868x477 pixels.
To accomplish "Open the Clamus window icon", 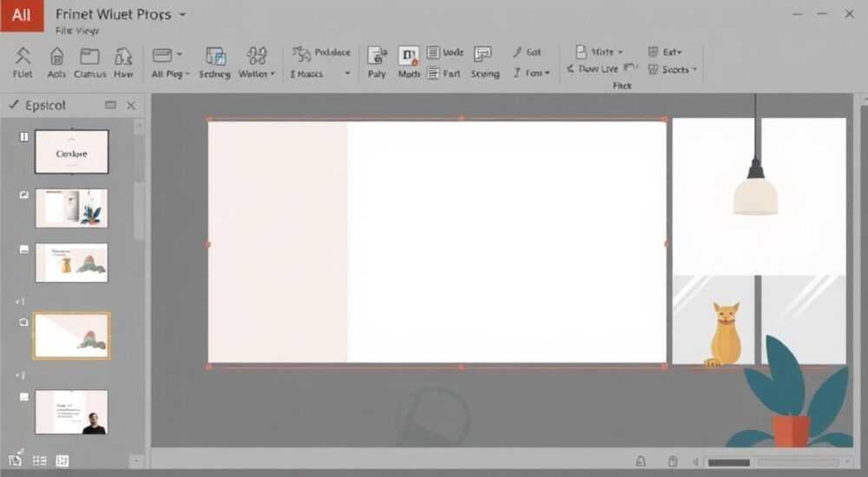I will (89, 56).
